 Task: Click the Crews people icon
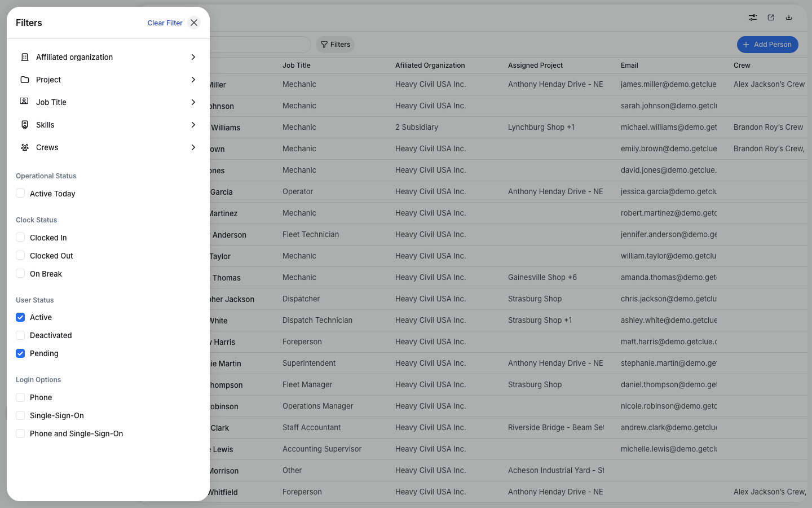pos(25,147)
